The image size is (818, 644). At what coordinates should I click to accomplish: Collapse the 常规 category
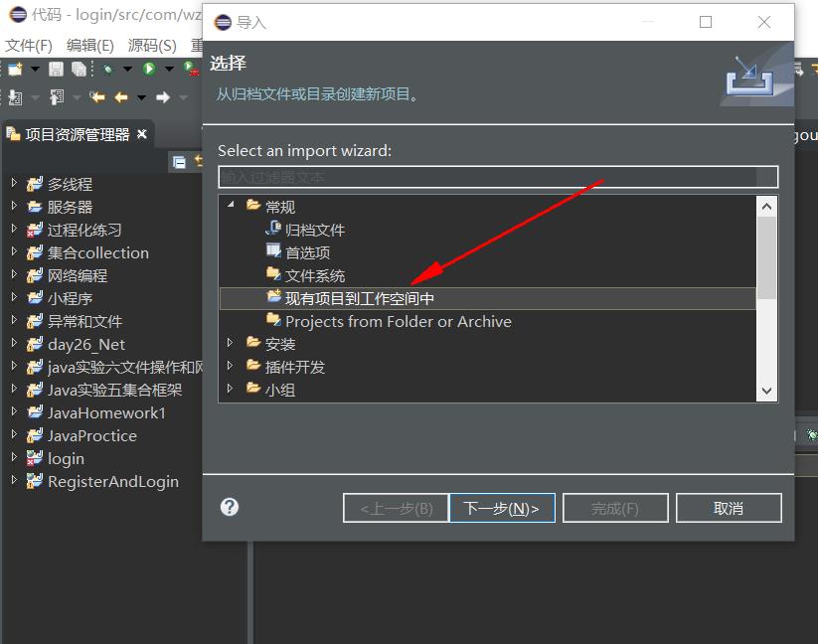pyautogui.click(x=231, y=205)
